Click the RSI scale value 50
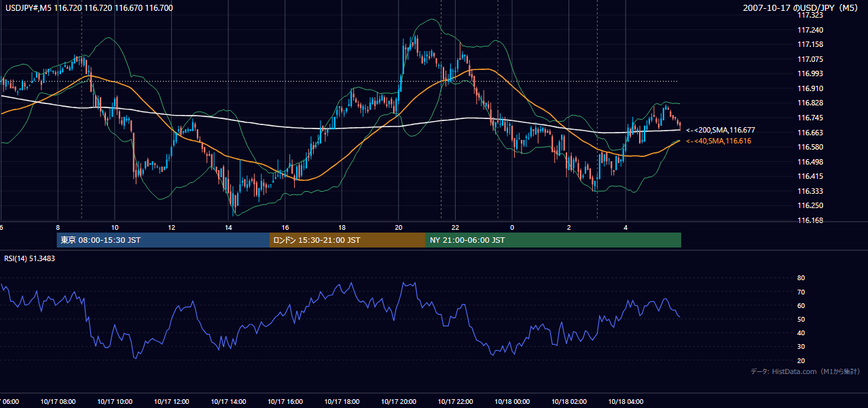 [801, 319]
